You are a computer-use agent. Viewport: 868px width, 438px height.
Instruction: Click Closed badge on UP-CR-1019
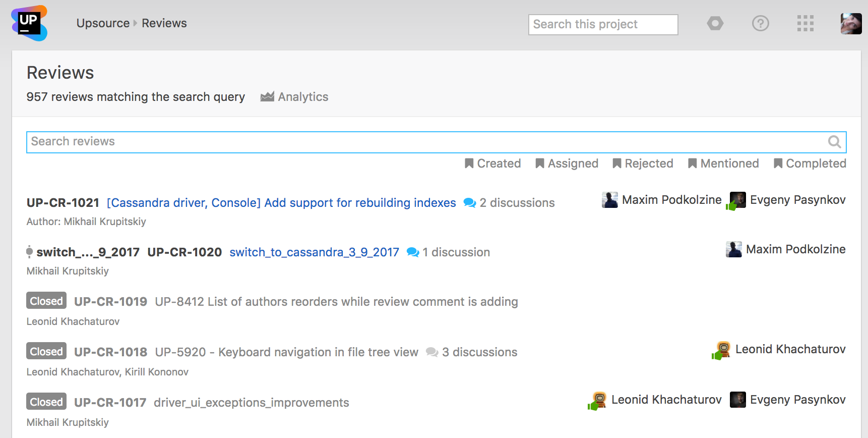(x=46, y=301)
